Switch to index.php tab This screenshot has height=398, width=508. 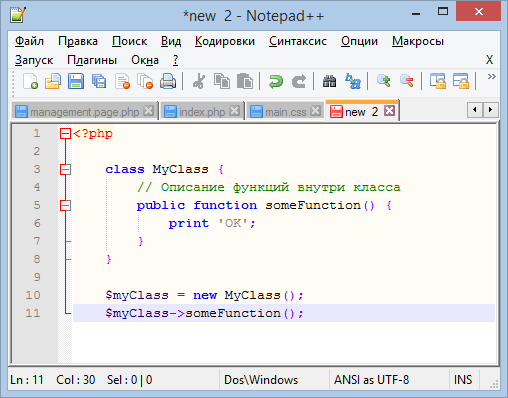pos(202,112)
